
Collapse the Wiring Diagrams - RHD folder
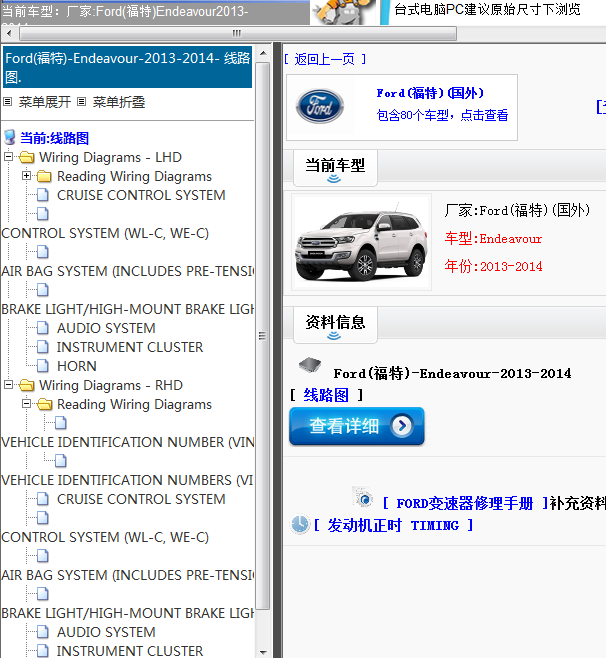8,384
